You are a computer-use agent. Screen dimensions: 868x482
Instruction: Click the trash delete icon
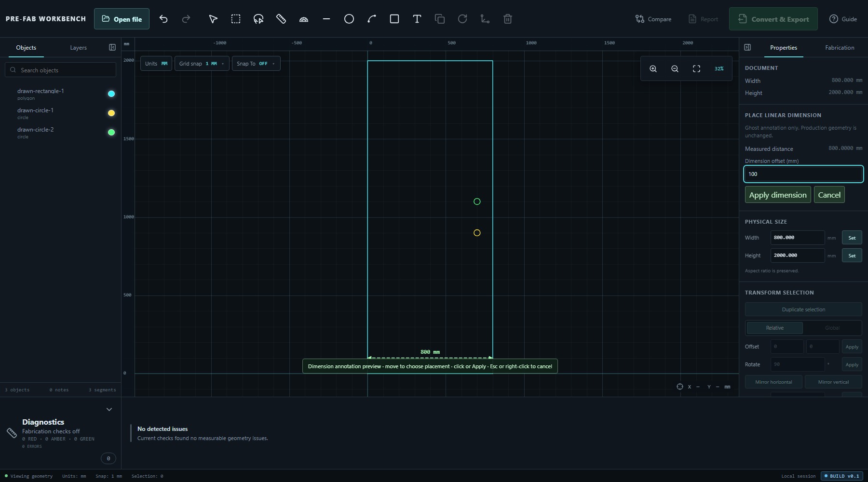[508, 19]
